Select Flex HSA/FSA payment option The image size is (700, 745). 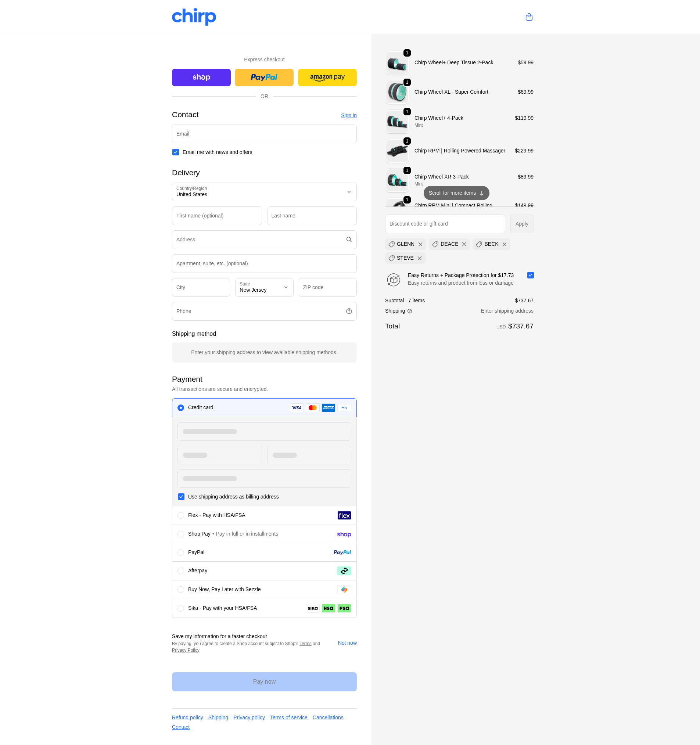[x=181, y=515]
